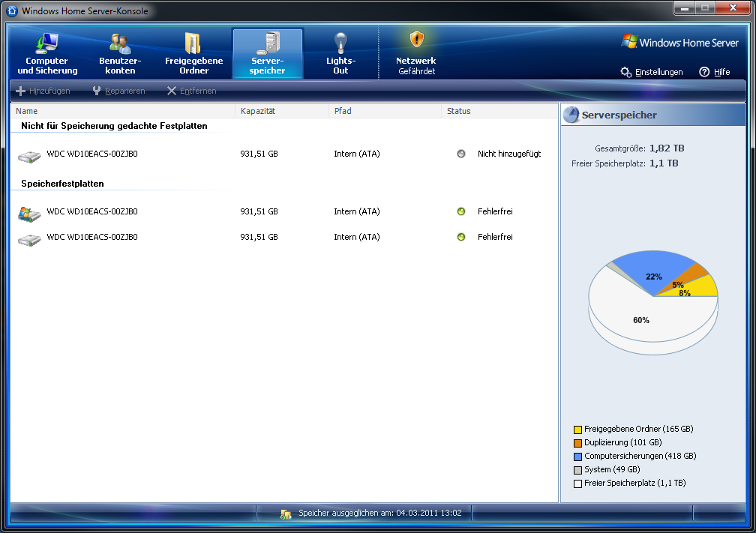Viewport: 756px width, 533px height.
Task: Sort by the Pfad column header
Action: 385,111
